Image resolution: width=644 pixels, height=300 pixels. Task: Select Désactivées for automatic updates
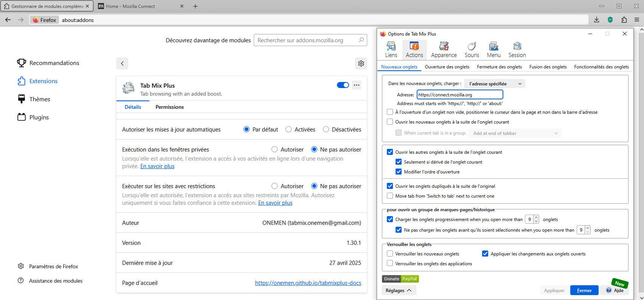[326, 129]
